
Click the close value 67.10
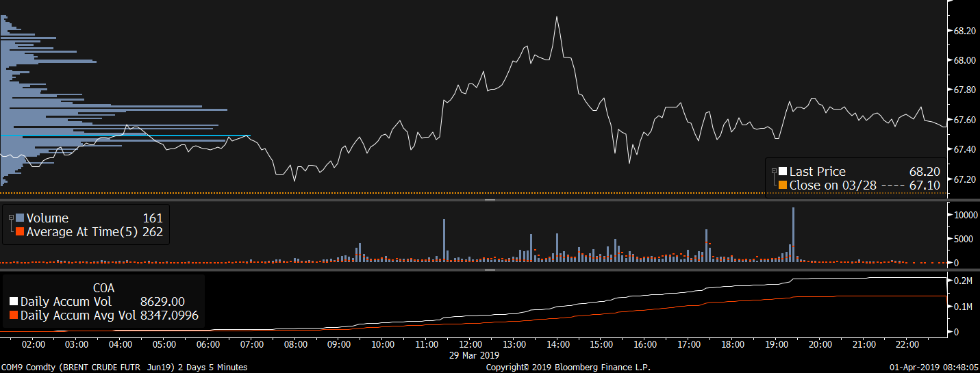[925, 185]
